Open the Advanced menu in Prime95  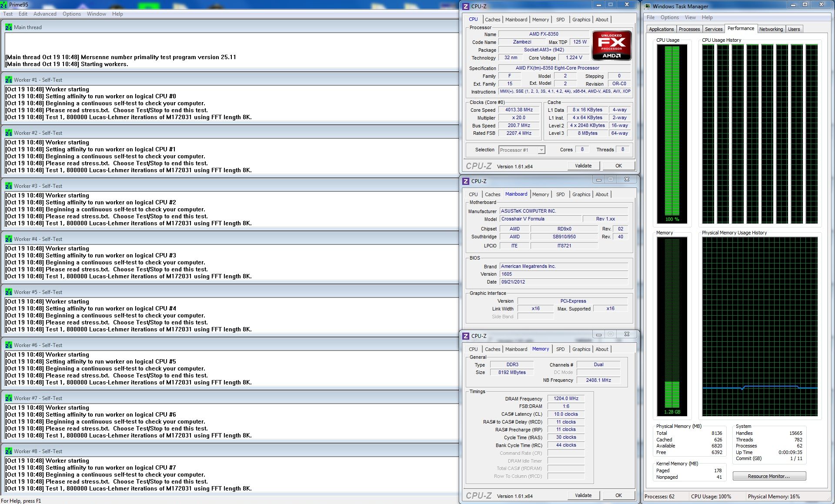(45, 14)
